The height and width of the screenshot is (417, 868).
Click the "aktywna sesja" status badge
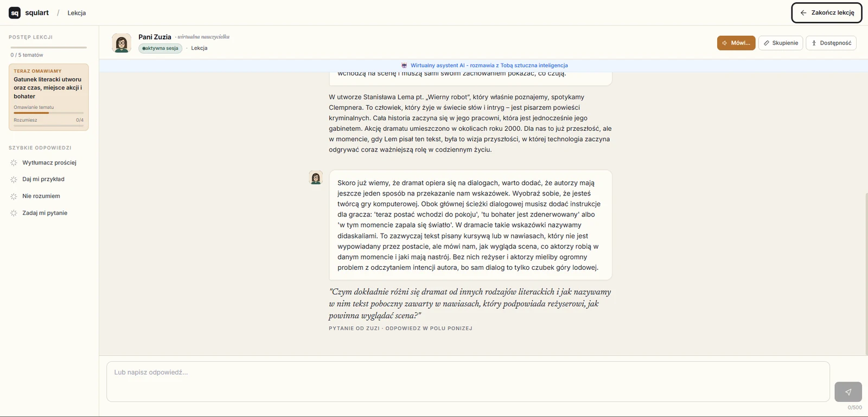coord(160,48)
